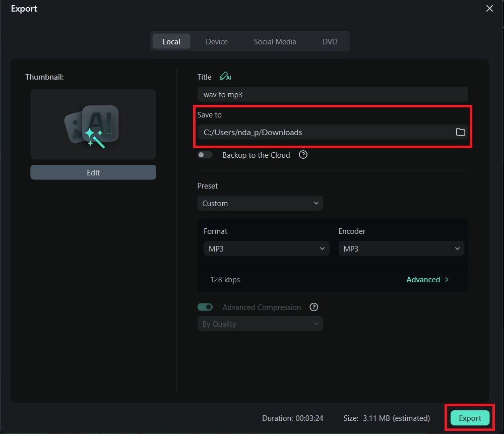Image resolution: width=504 pixels, height=434 pixels.
Task: Click the AI title generator icon
Action: pos(225,76)
